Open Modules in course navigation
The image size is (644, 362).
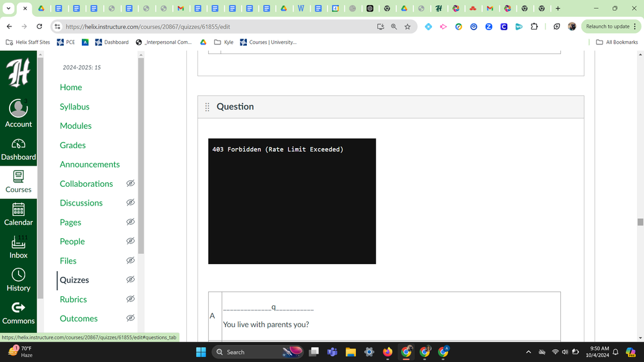click(x=75, y=126)
